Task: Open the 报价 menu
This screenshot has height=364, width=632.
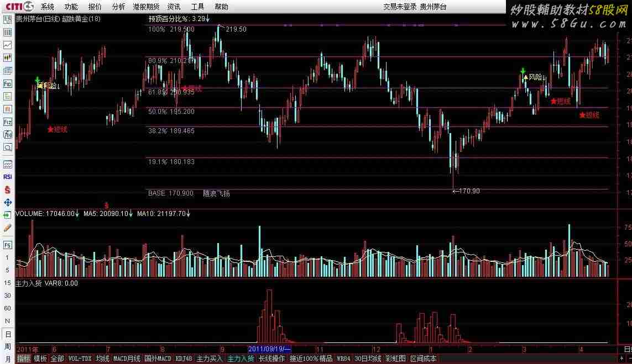Action: tap(95, 7)
